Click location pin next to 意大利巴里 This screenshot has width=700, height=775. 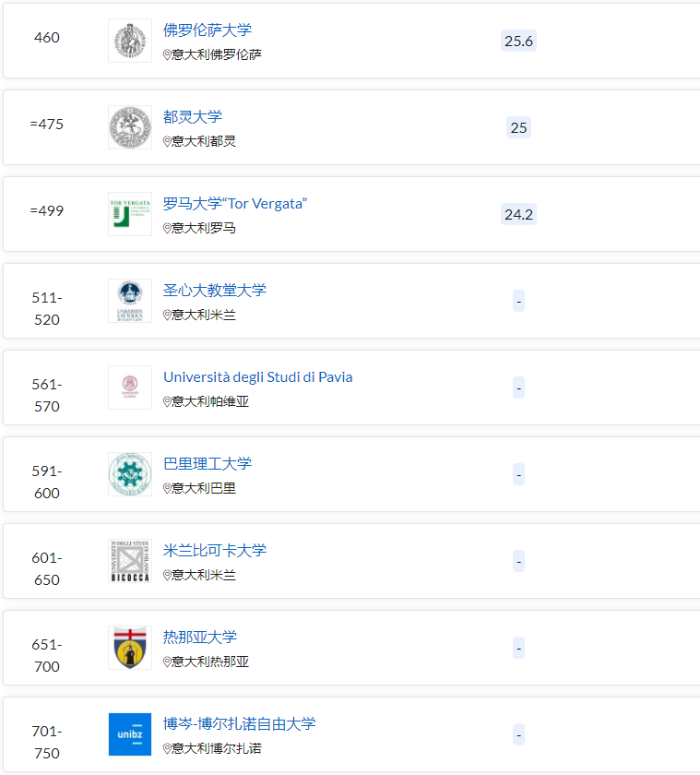coord(167,488)
